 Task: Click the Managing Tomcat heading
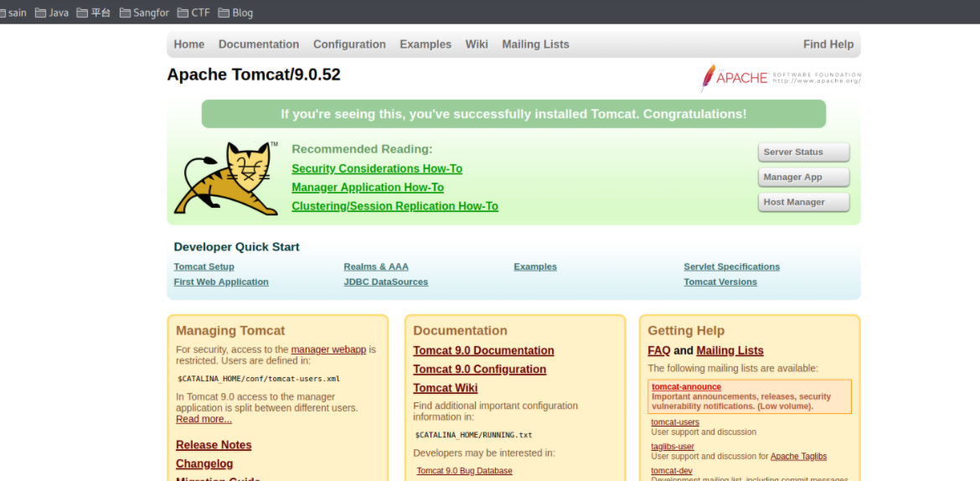[230, 331]
